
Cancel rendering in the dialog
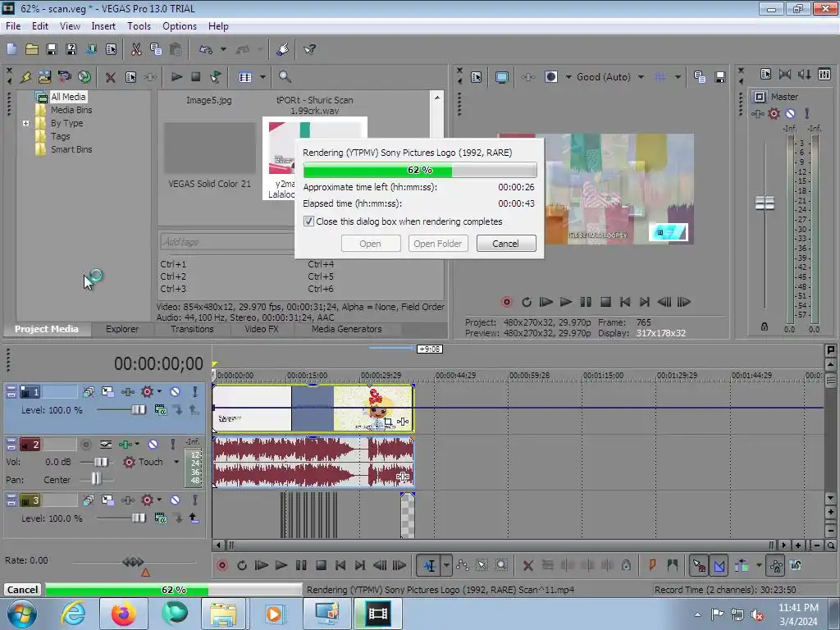coord(505,244)
